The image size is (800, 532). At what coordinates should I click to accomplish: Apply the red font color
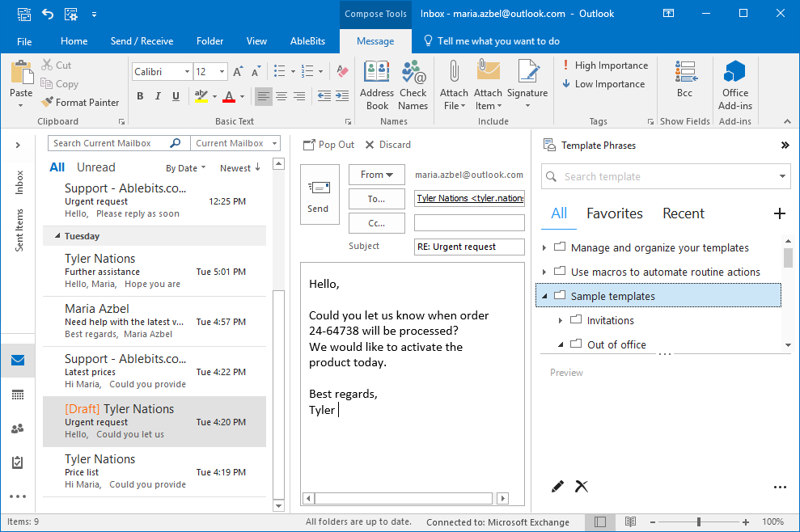click(229, 96)
